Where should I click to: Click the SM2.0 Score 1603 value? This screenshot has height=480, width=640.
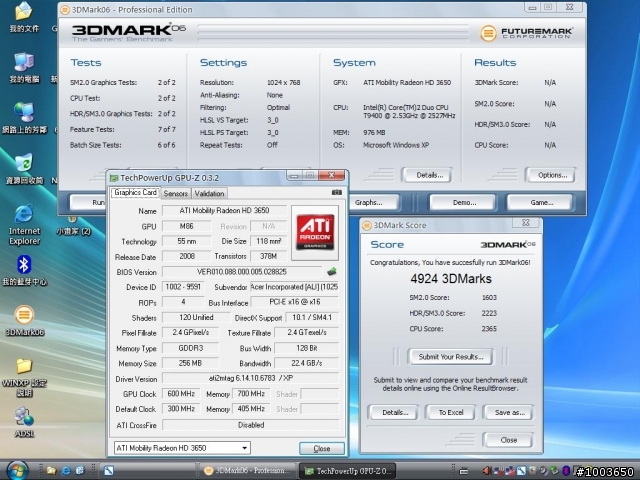(x=489, y=298)
